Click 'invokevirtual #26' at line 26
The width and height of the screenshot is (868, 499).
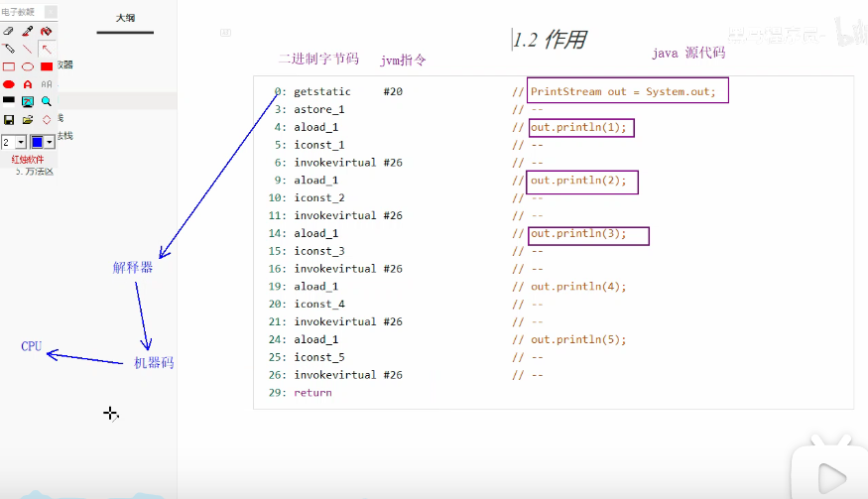347,375
